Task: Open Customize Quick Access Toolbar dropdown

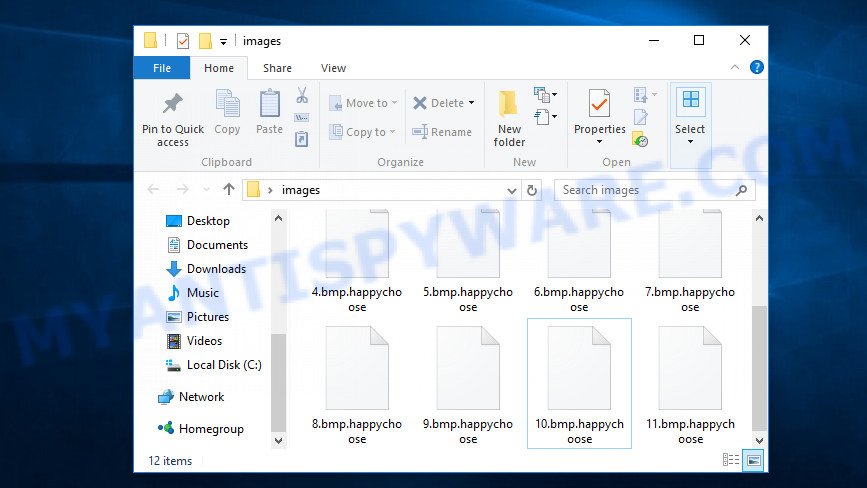Action: (223, 41)
